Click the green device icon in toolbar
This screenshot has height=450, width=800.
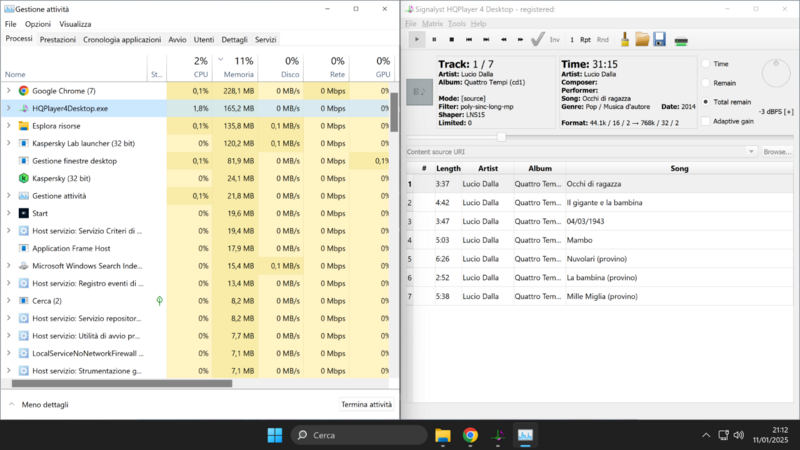tap(681, 41)
